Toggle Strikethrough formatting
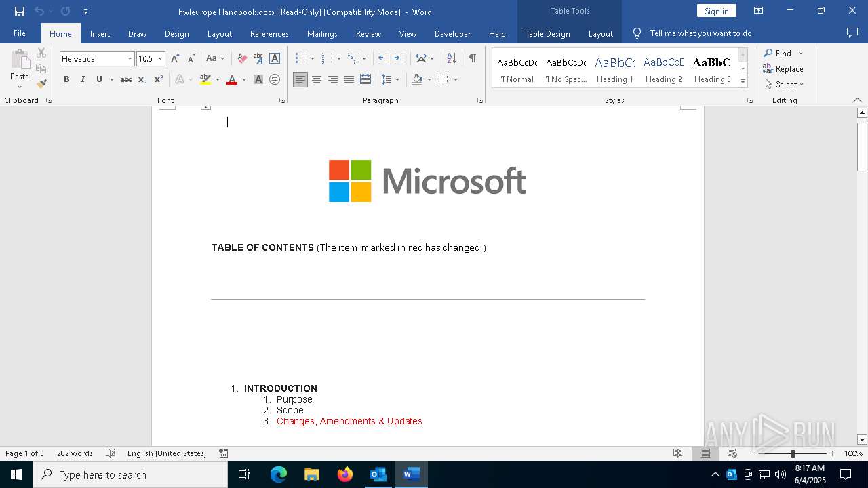The width and height of the screenshot is (868, 488). pos(126,79)
